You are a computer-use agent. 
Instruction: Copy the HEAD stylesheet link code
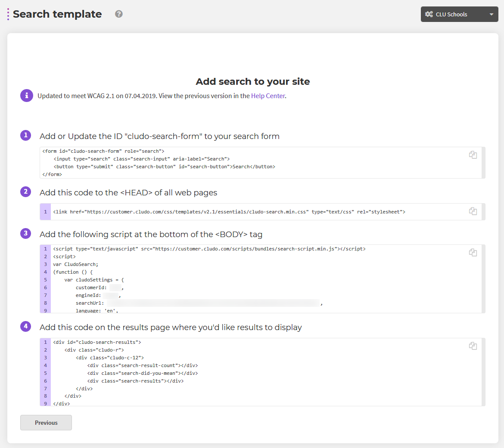coord(473,211)
